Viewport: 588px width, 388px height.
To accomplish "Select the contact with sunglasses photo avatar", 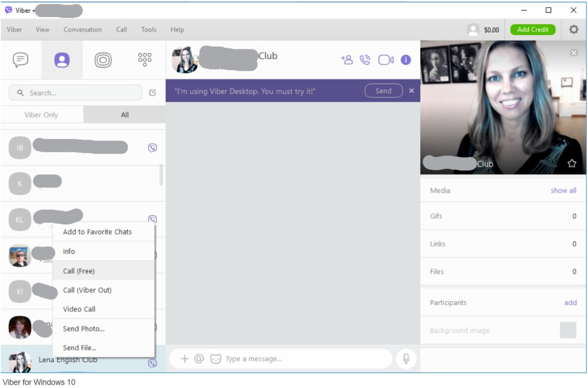I will pyautogui.click(x=20, y=256).
